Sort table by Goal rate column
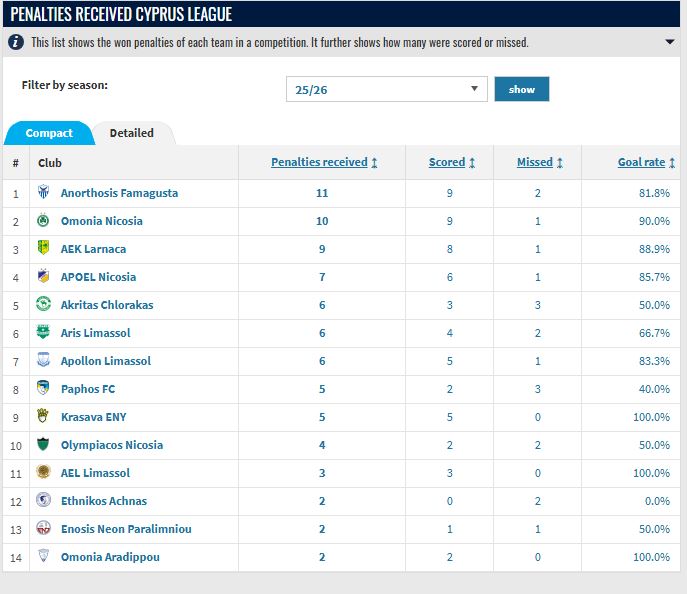 (x=646, y=162)
